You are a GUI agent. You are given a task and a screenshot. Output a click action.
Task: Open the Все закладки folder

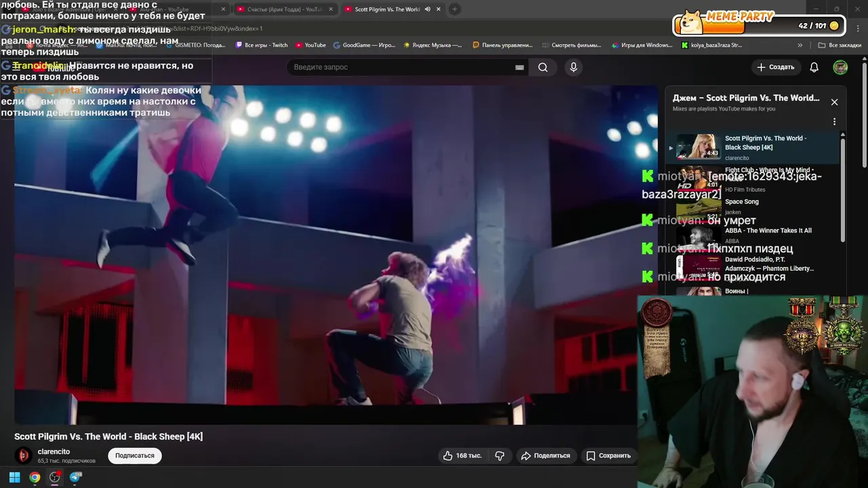tap(840, 45)
